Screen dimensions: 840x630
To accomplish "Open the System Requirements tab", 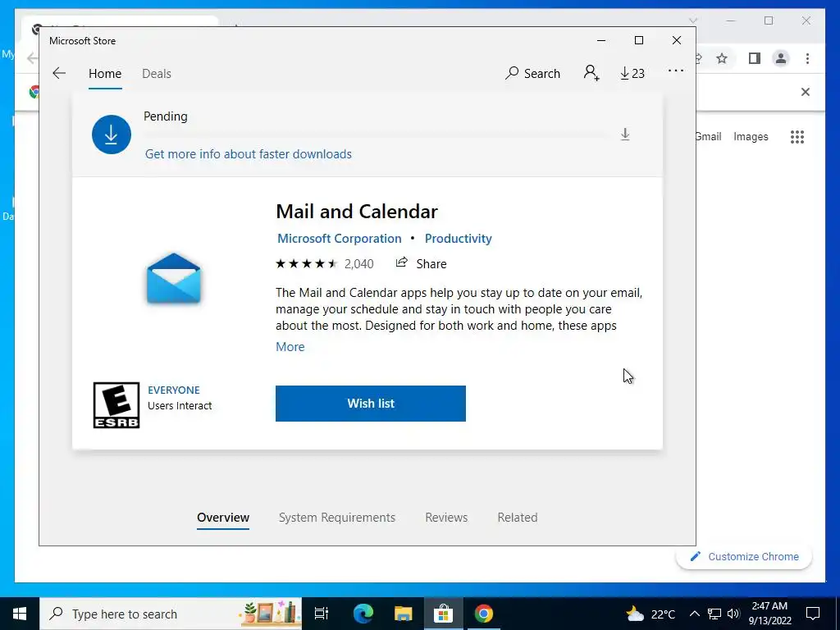I will click(337, 518).
